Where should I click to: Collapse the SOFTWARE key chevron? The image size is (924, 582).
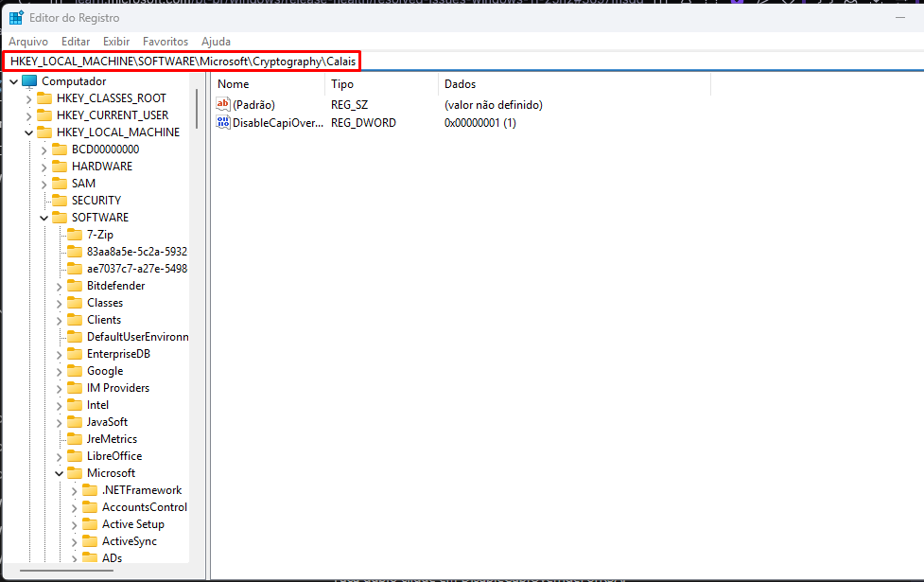point(44,218)
